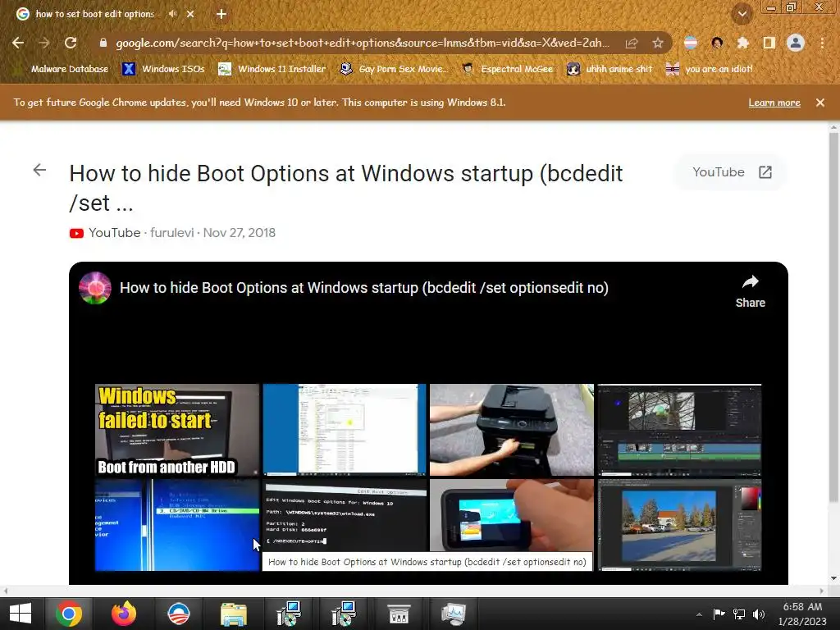840x630 pixels.
Task: Open the 'uhhh anime shit' bookmark
Action: click(x=609, y=69)
